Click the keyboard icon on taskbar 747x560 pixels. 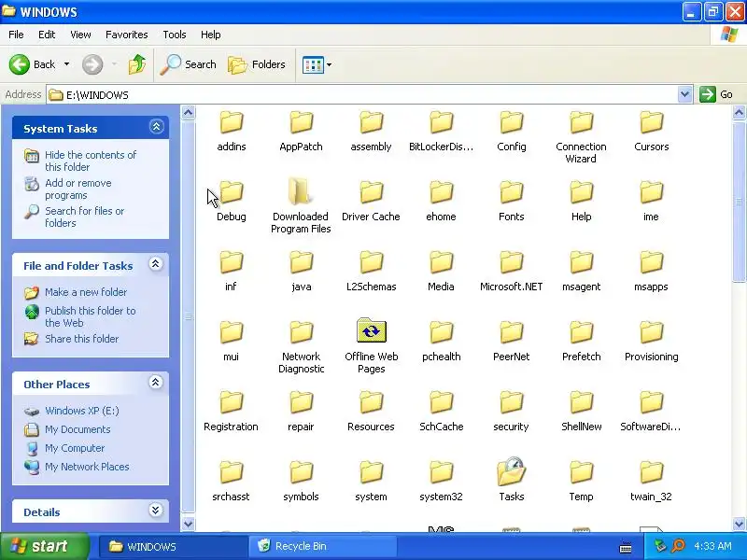click(x=626, y=548)
